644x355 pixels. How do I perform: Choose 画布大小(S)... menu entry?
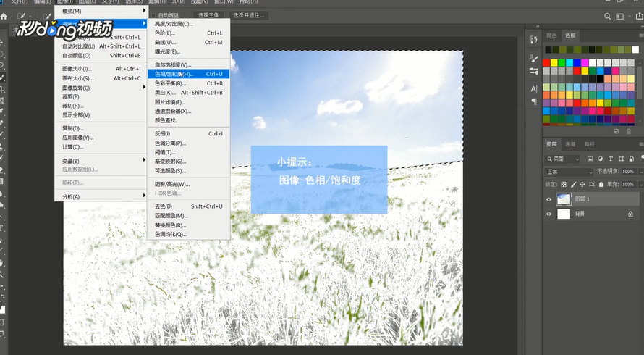click(x=101, y=78)
